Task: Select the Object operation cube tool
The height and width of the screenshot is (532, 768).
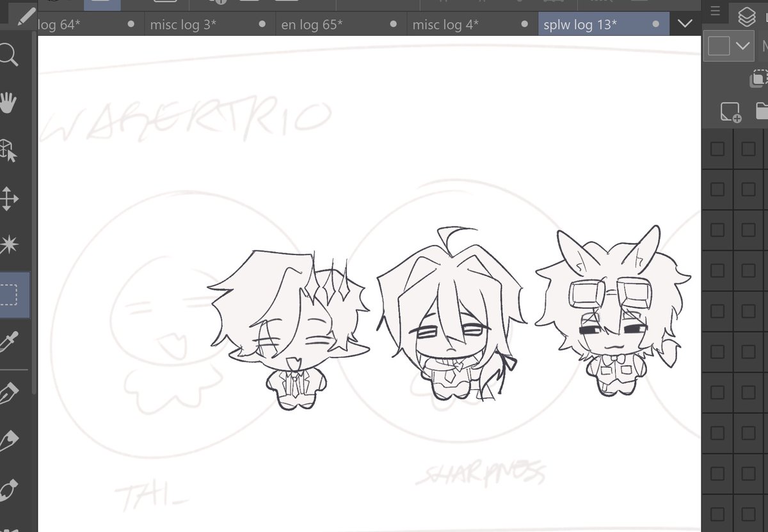Action: [x=9, y=151]
